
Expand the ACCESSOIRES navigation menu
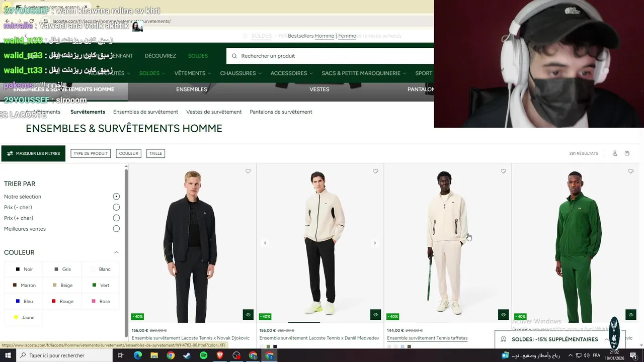291,73
